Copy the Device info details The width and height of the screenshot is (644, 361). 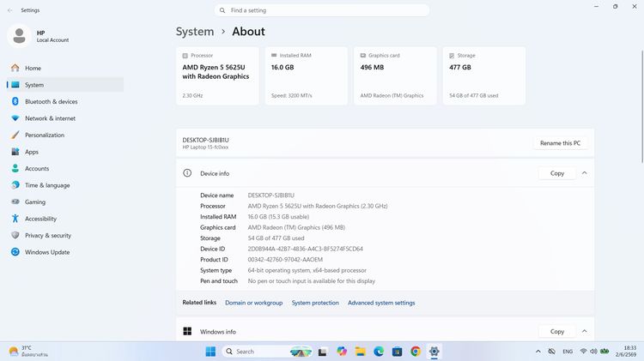(x=557, y=173)
